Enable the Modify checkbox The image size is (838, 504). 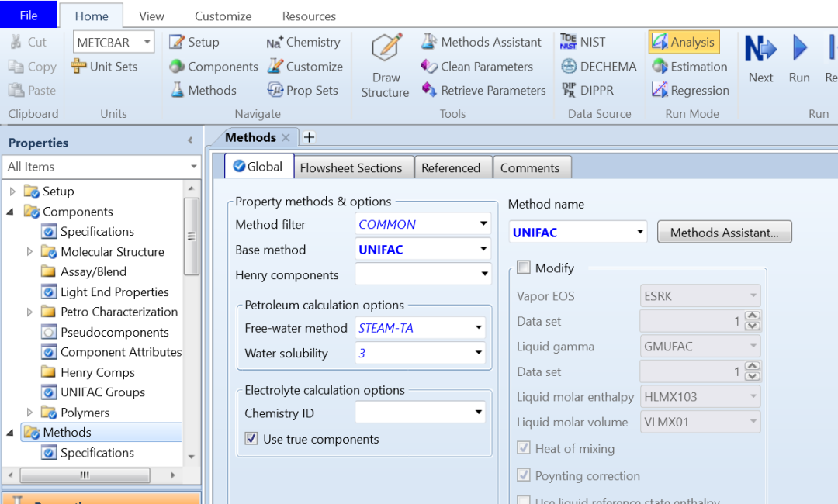(524, 268)
